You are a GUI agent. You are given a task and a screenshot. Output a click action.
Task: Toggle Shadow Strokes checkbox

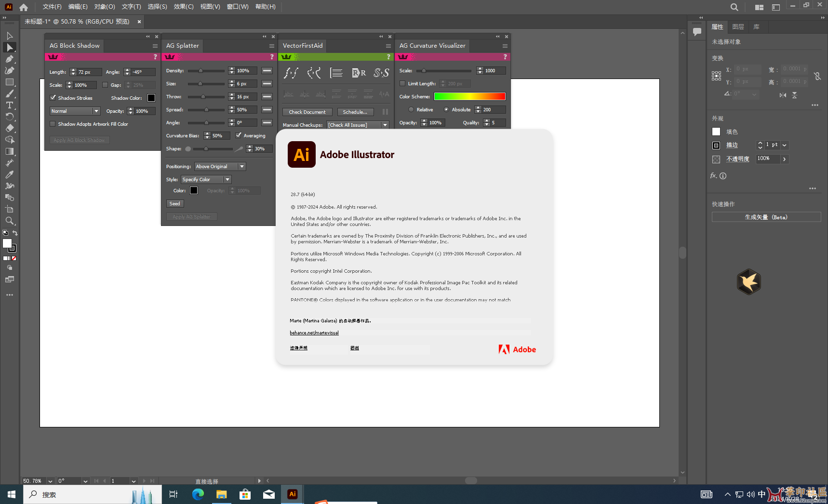53,98
